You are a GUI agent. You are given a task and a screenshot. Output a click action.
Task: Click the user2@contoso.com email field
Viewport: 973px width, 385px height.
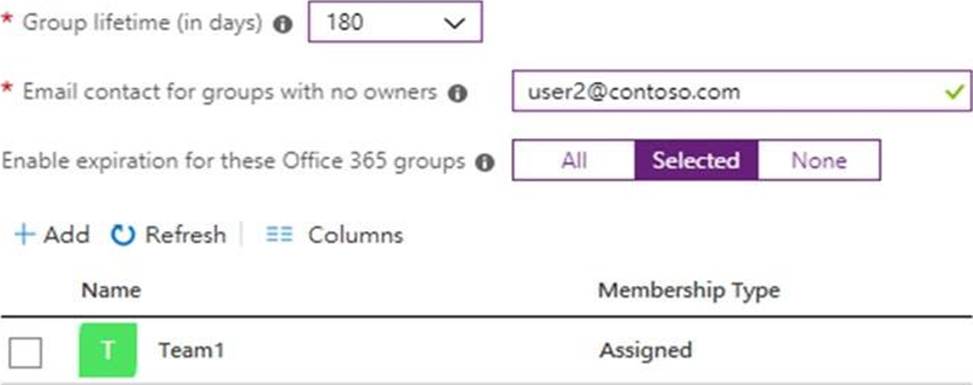coord(742,91)
